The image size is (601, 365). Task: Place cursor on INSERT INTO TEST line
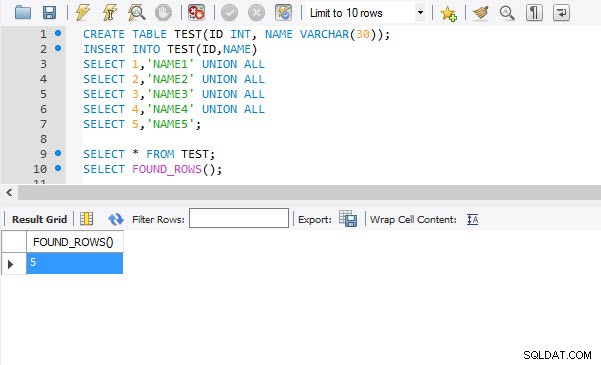point(170,49)
